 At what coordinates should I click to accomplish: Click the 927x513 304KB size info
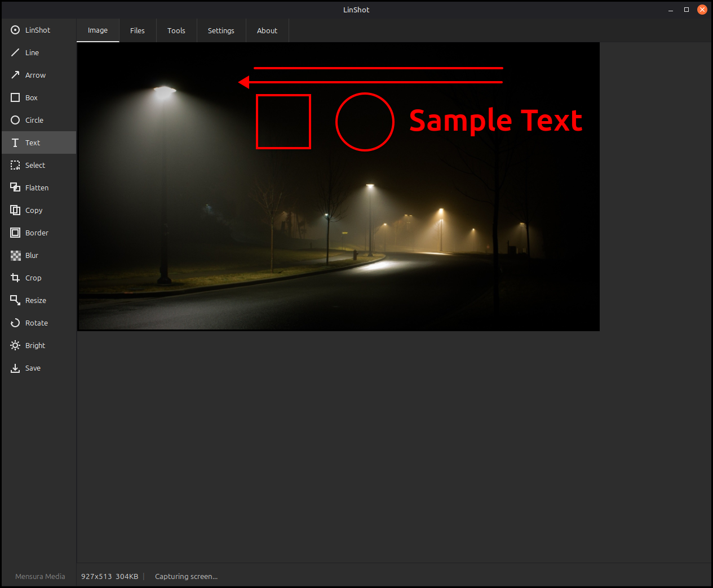[x=110, y=576]
